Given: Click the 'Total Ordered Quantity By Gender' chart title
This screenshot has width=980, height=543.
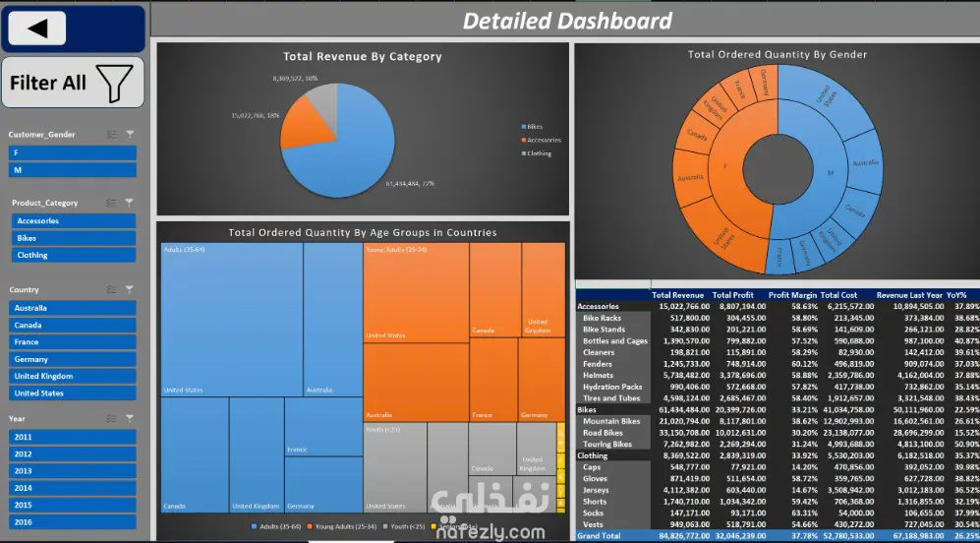Looking at the screenshot, I should [778, 54].
